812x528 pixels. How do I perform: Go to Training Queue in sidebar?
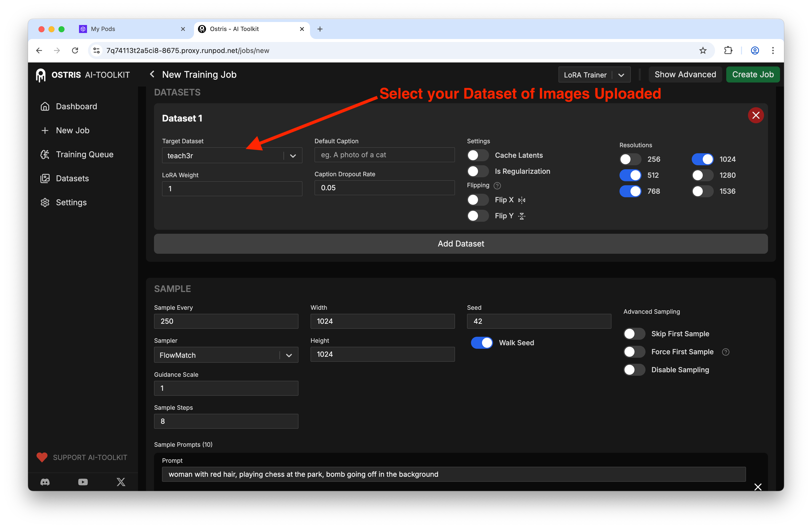tap(84, 154)
